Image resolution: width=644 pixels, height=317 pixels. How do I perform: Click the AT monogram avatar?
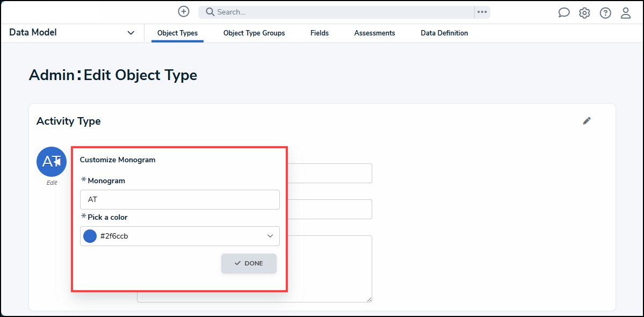pos(51,161)
